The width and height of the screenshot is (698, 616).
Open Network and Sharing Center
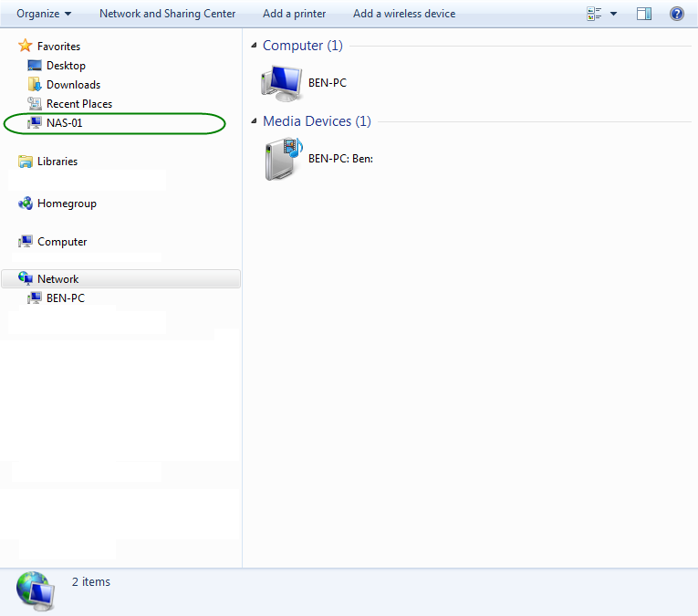167,14
